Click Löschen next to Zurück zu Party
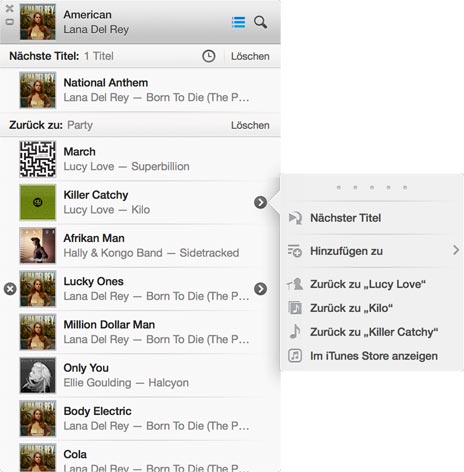Image resolution: width=464 pixels, height=472 pixels. [250, 125]
